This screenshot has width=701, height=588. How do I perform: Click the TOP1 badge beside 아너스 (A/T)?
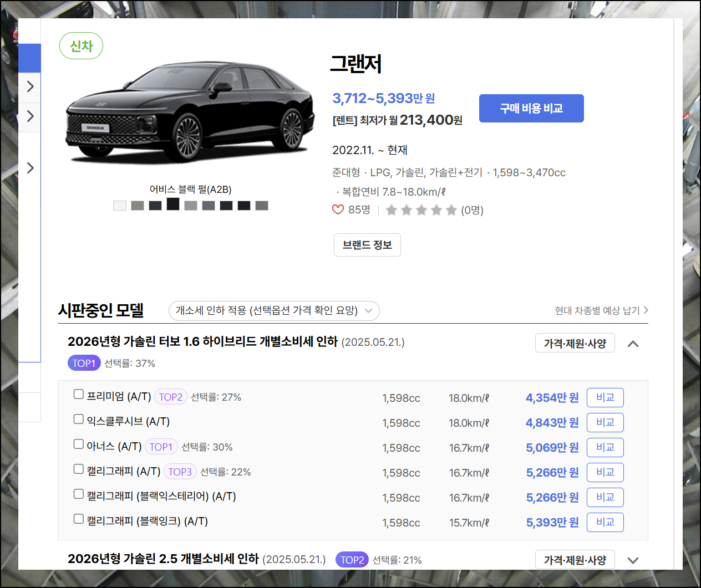[x=161, y=447]
